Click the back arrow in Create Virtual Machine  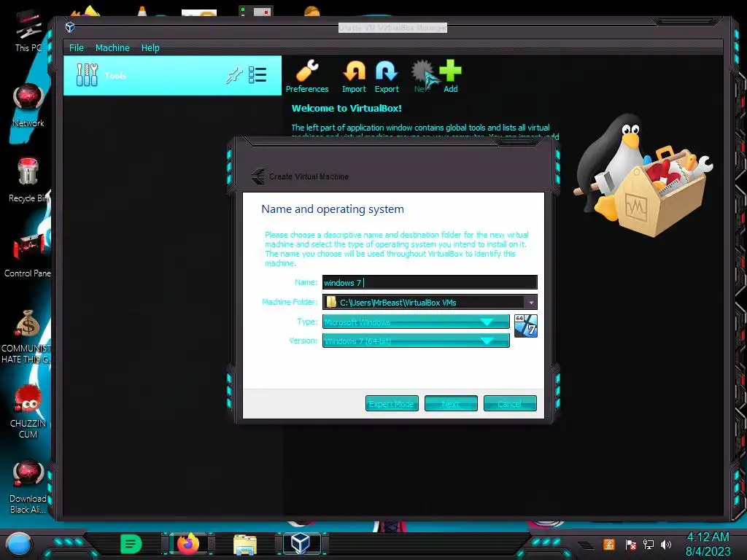tap(258, 176)
